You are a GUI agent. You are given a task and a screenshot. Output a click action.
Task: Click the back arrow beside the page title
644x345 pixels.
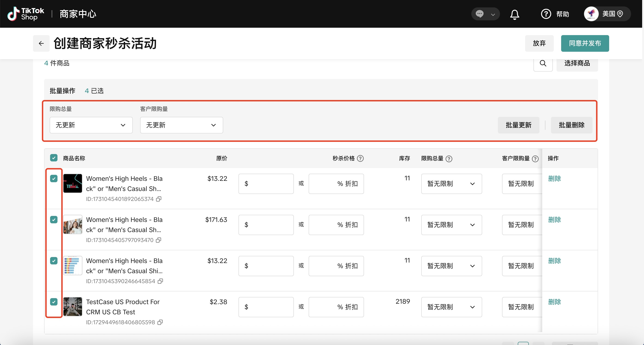pos(41,43)
